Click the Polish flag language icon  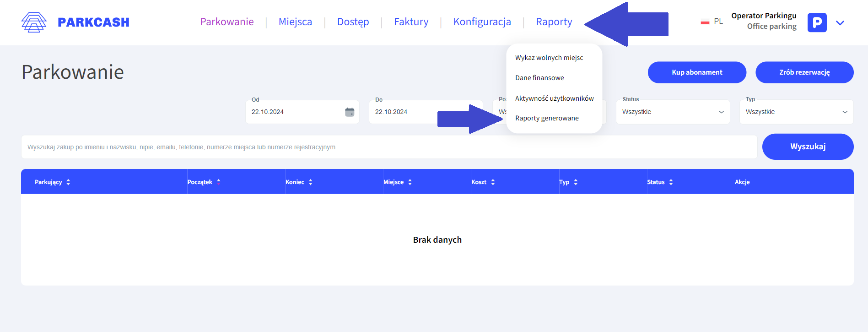click(x=705, y=22)
